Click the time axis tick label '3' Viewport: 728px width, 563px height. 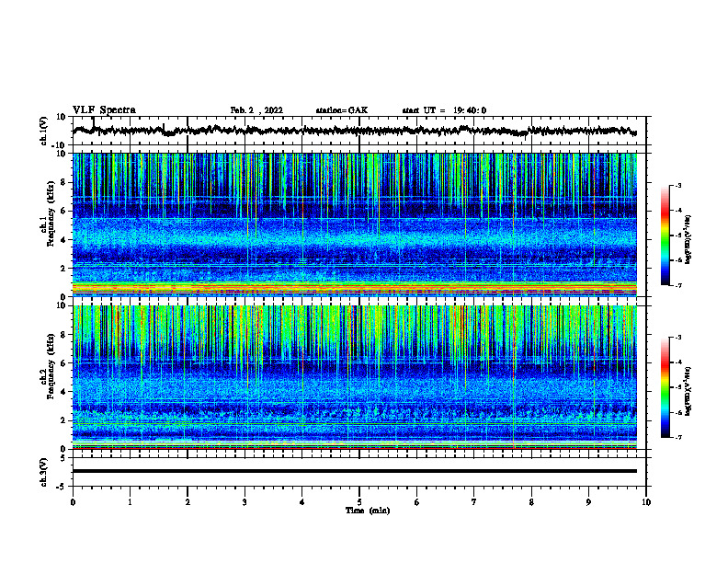tap(245, 502)
